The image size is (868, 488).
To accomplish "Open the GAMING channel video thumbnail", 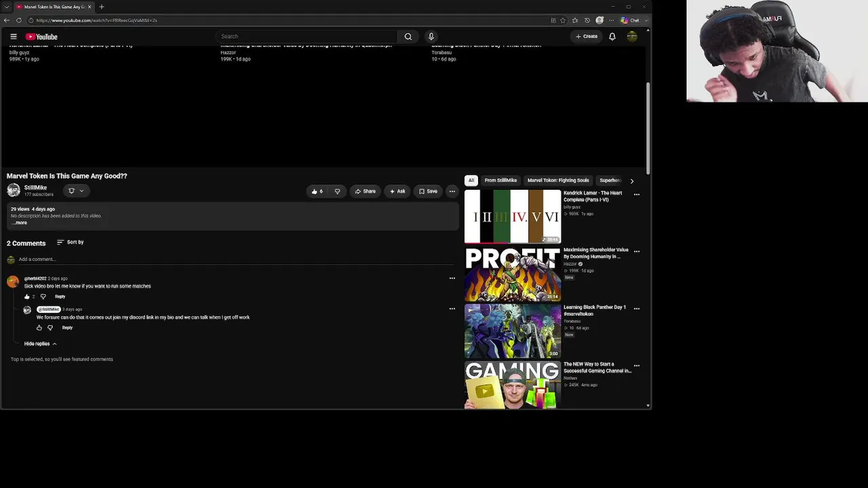I will coord(513,385).
